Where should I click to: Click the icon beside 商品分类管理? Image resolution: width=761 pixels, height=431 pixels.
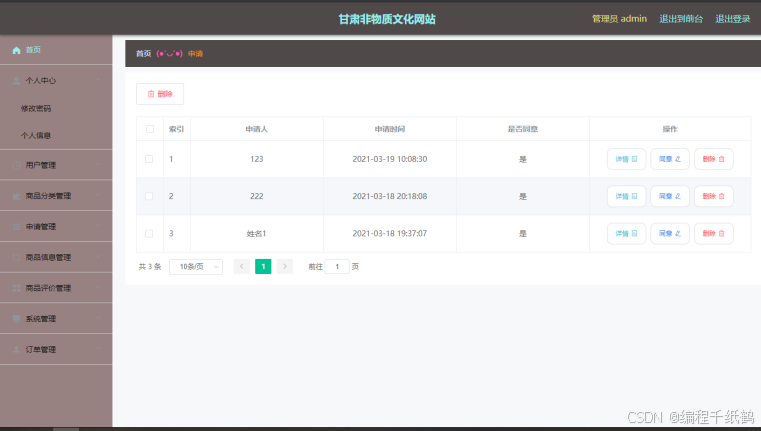pos(17,196)
